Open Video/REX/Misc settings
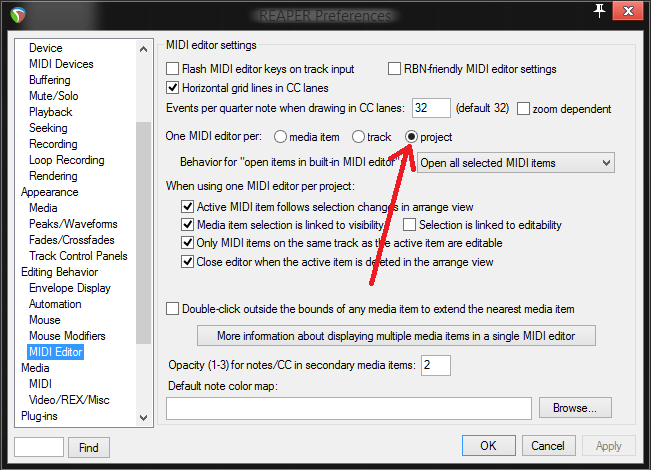 point(69,400)
